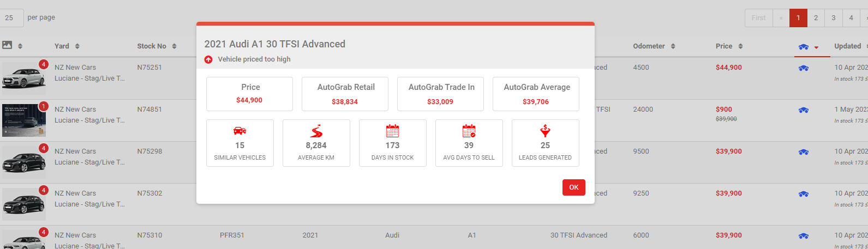Click the dialog title 2021 Audi A1 30 TFSI Advanced
Viewport: 868px width, 249px height.
pos(275,44)
